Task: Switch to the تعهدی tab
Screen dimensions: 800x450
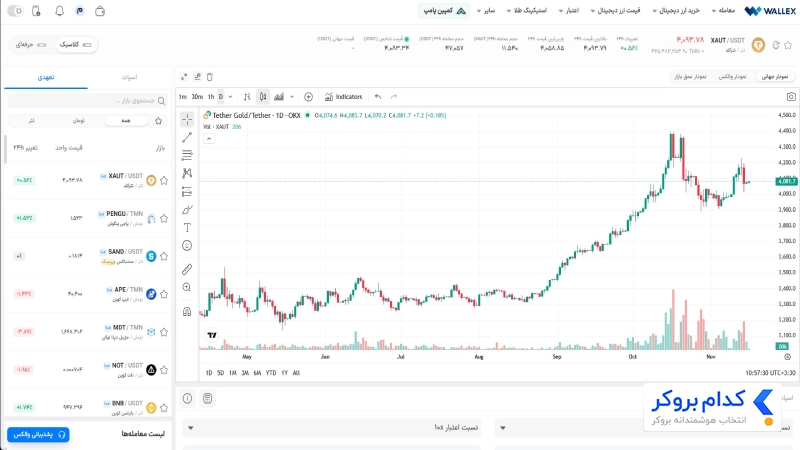Action: 45,77
